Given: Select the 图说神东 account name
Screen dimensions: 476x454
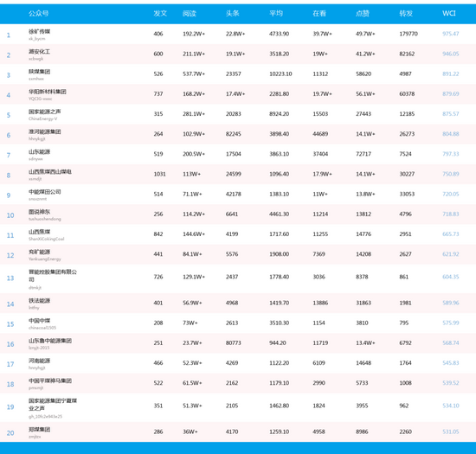Looking at the screenshot, I should 40,212.
